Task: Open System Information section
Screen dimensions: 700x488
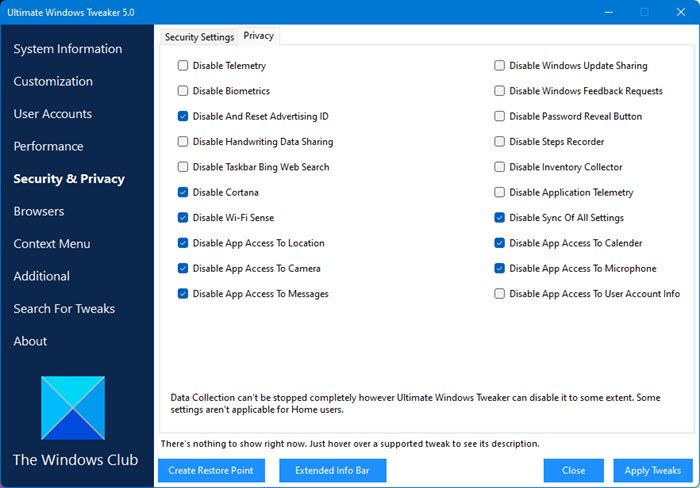Action: [67, 49]
